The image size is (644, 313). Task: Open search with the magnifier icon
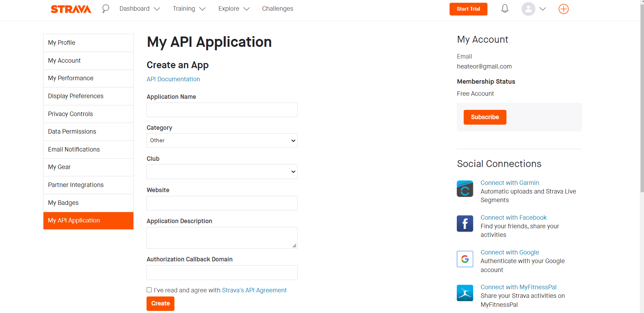pyautogui.click(x=105, y=9)
